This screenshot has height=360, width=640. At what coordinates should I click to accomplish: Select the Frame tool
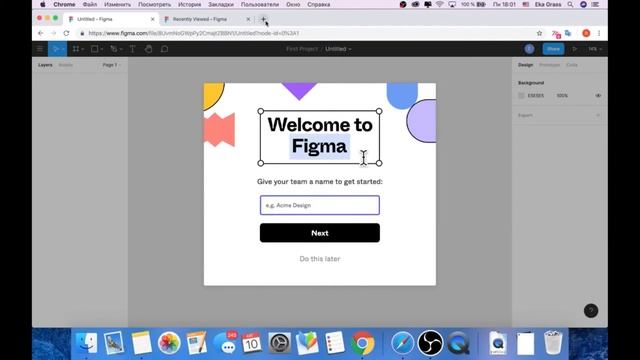pyautogui.click(x=76, y=49)
